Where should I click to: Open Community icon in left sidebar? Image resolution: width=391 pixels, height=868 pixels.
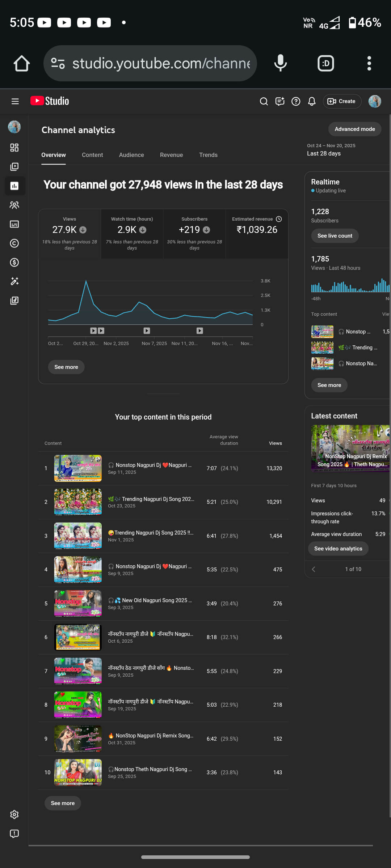click(14, 205)
